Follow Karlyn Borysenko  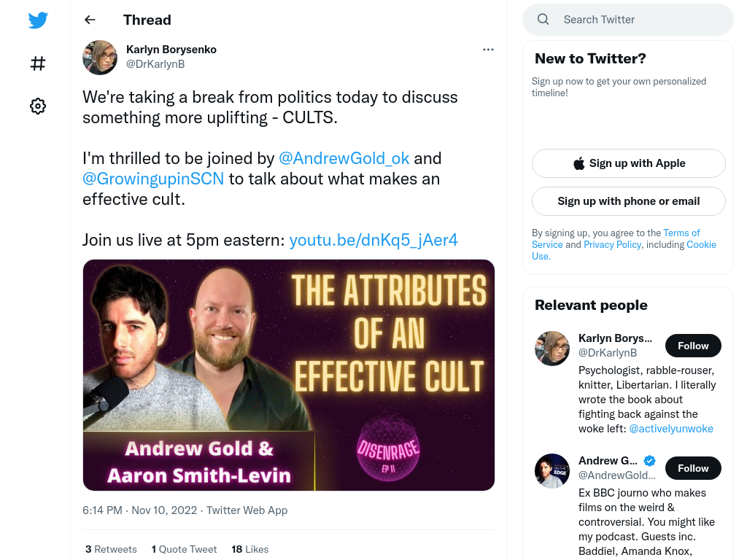tap(693, 346)
